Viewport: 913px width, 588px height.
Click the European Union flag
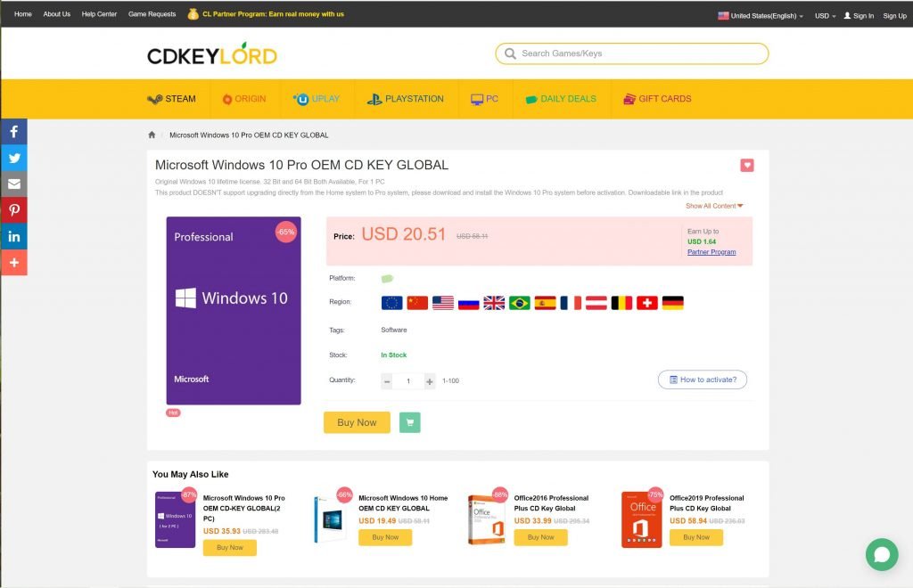pyautogui.click(x=392, y=303)
